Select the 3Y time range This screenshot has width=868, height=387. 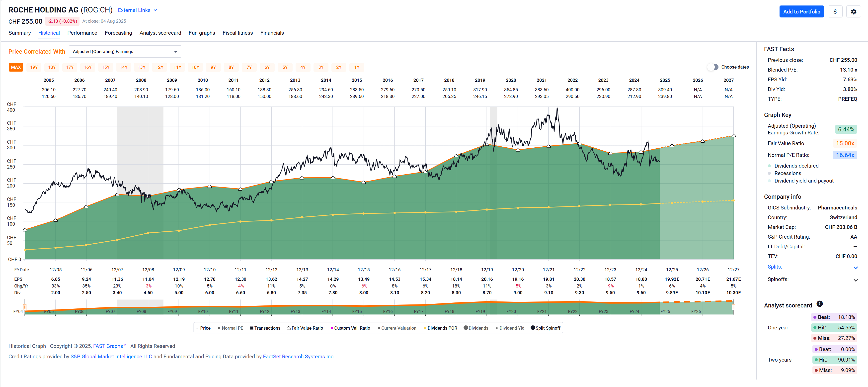(321, 67)
